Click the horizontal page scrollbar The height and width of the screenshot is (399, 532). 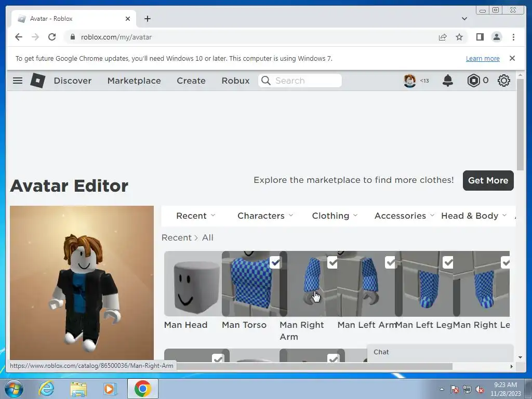314,366
